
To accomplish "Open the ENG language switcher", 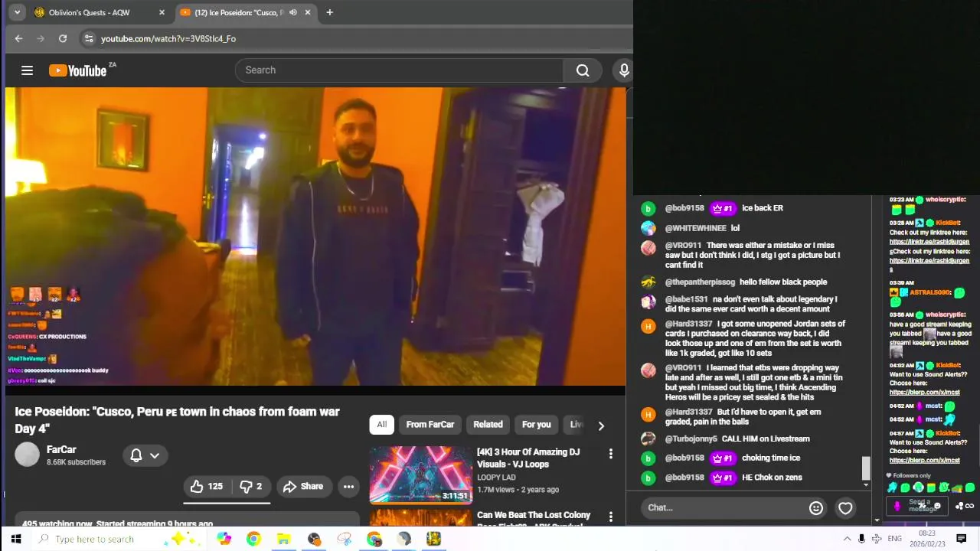I will [894, 539].
